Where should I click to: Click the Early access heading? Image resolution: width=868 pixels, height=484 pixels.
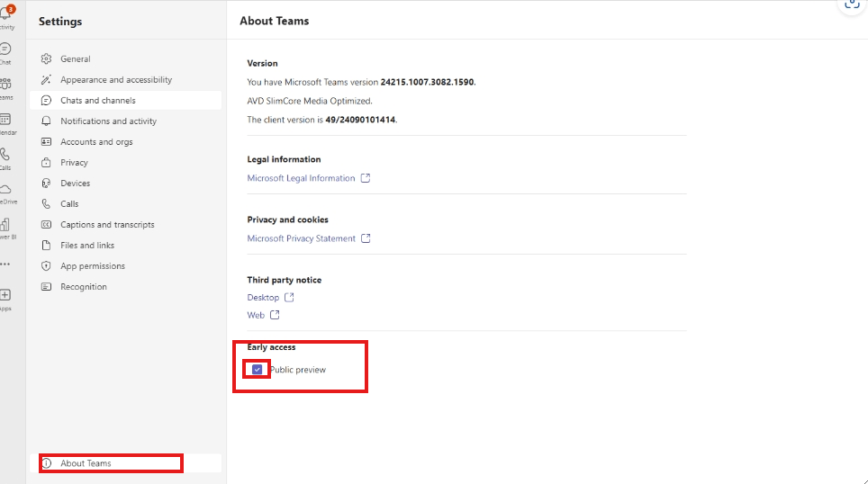tap(271, 347)
